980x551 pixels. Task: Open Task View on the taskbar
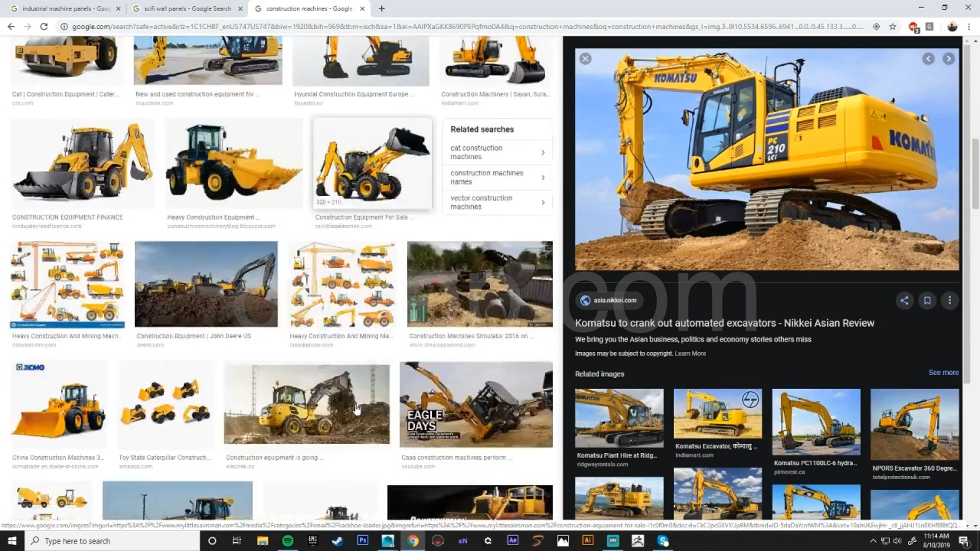(x=237, y=541)
